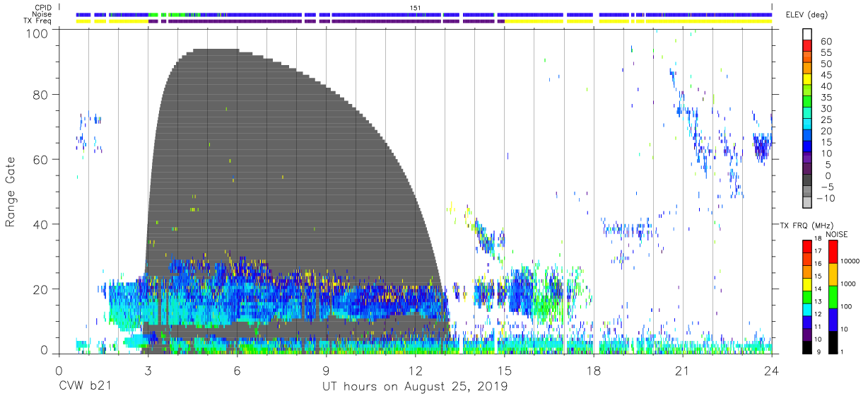The image size is (868, 401).
Task: Click the NOISE colorbar title
Action: coord(838,234)
